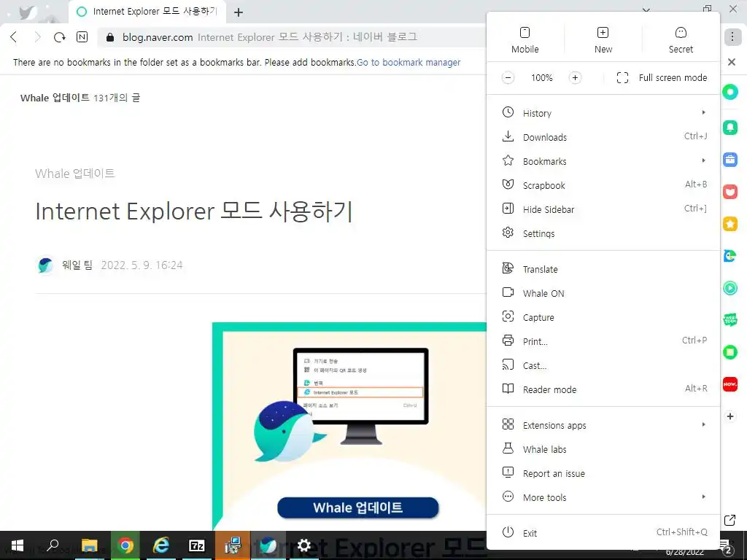This screenshot has height=560, width=747.
Task: Open sidebar Papago translate icon
Action: point(729,256)
